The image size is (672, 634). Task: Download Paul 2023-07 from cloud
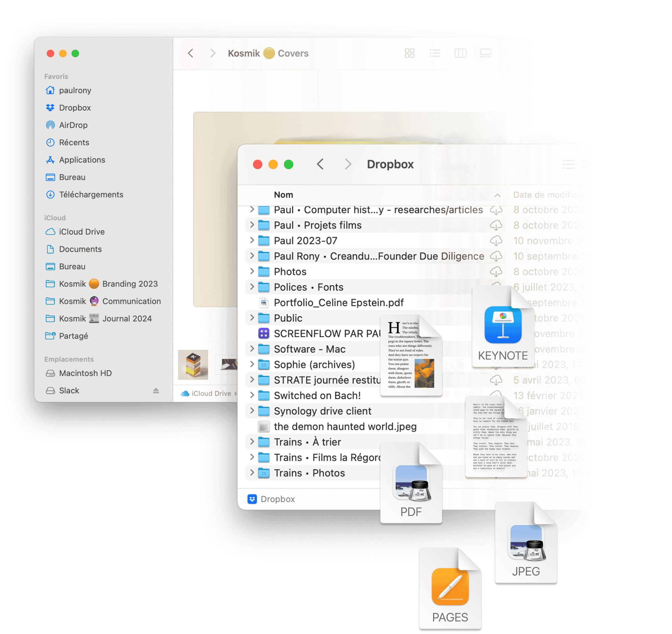pyautogui.click(x=496, y=241)
